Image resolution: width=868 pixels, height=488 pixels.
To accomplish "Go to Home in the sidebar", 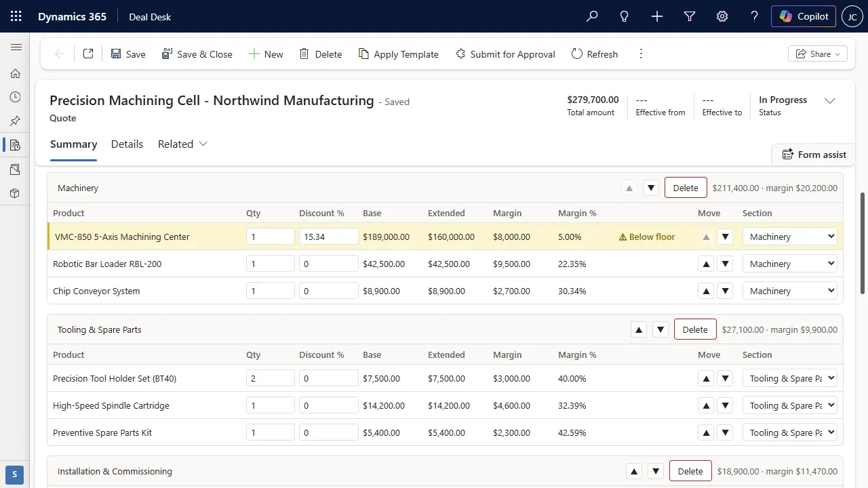I will [16, 73].
